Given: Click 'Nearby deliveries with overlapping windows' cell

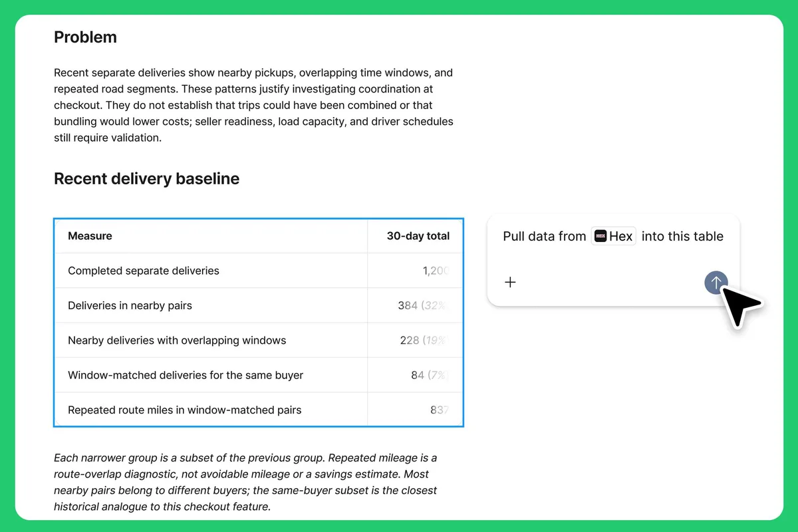Looking at the screenshot, I should tap(211, 340).
